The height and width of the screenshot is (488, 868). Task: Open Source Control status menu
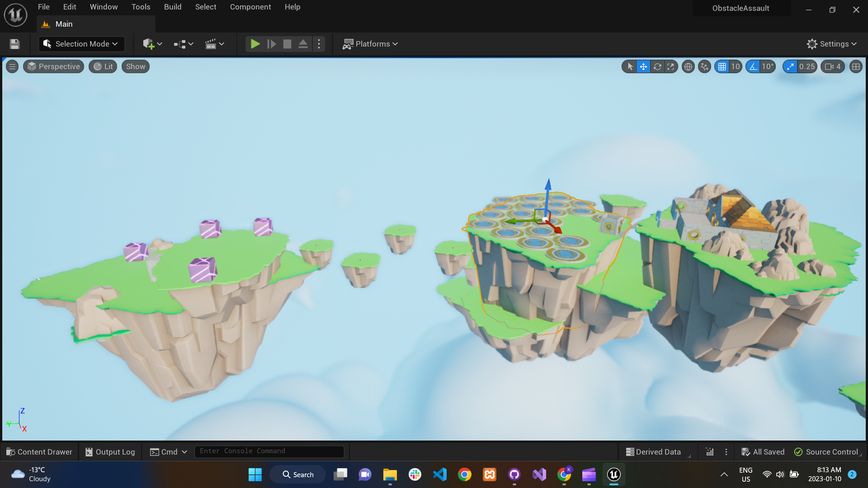click(826, 452)
